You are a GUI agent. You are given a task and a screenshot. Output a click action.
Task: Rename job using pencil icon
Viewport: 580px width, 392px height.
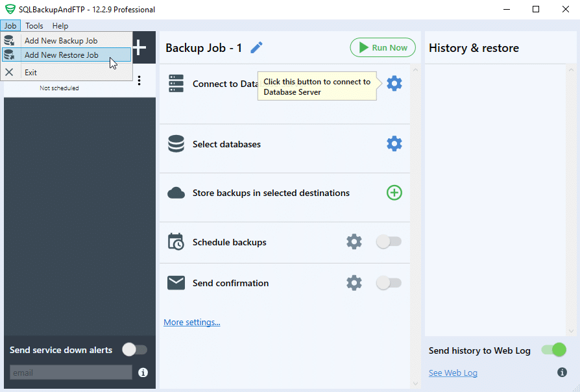(256, 47)
